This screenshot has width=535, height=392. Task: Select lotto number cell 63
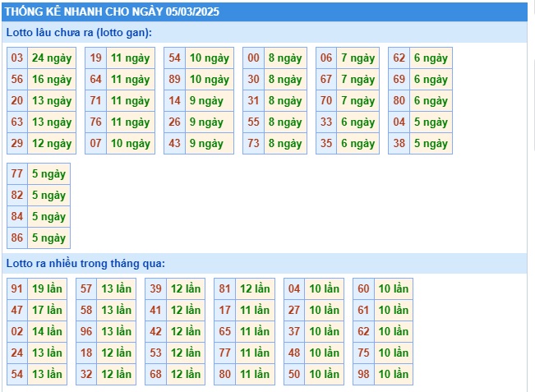tap(17, 122)
